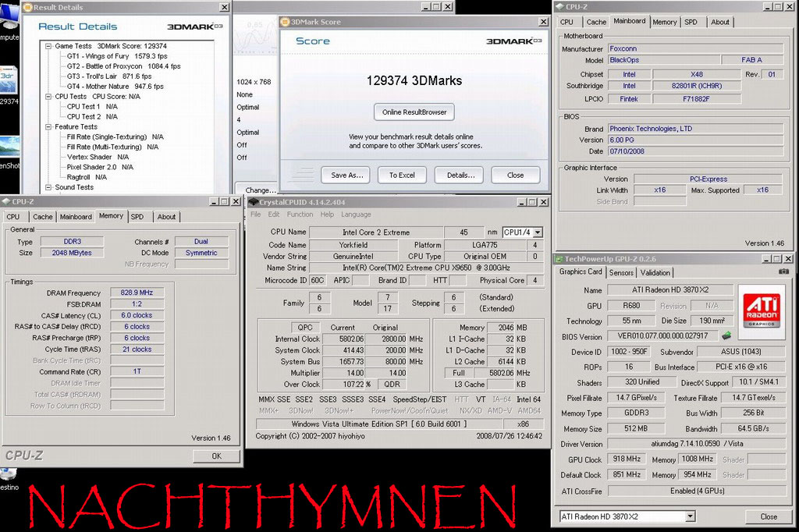Viewport: 799px width, 532px height.
Task: Open Cache tab in memory CPU-Z window
Action: pyautogui.click(x=43, y=217)
